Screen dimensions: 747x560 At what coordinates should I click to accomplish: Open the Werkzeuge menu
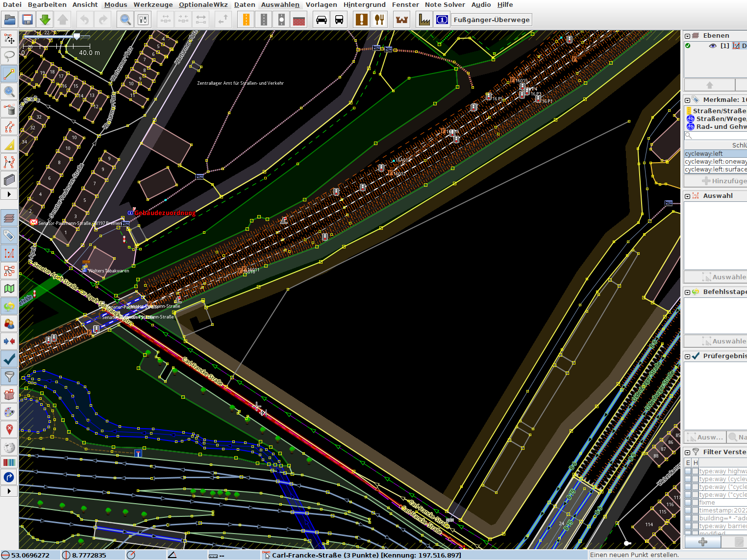pyautogui.click(x=153, y=4)
